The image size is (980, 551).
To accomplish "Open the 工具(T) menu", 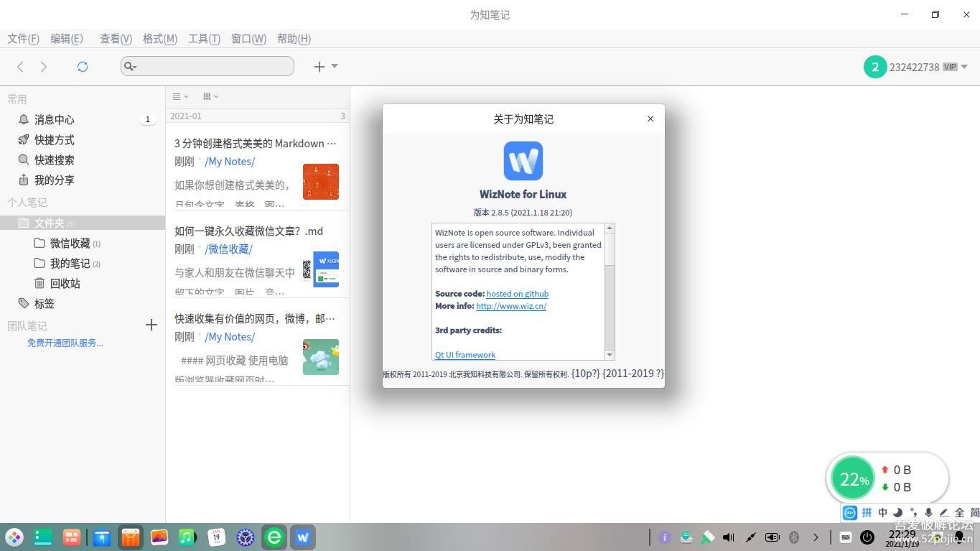I will pos(204,39).
